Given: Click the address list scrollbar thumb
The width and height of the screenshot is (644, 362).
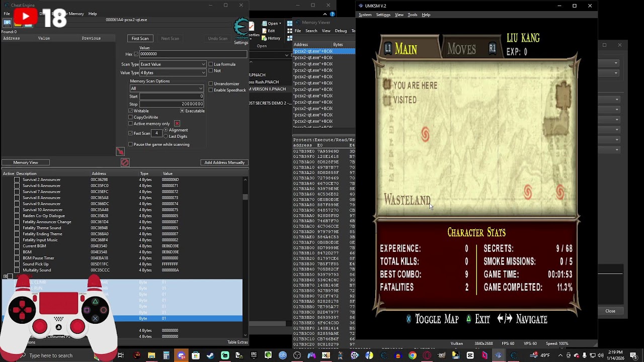Looking at the screenshot, I should [x=245, y=197].
